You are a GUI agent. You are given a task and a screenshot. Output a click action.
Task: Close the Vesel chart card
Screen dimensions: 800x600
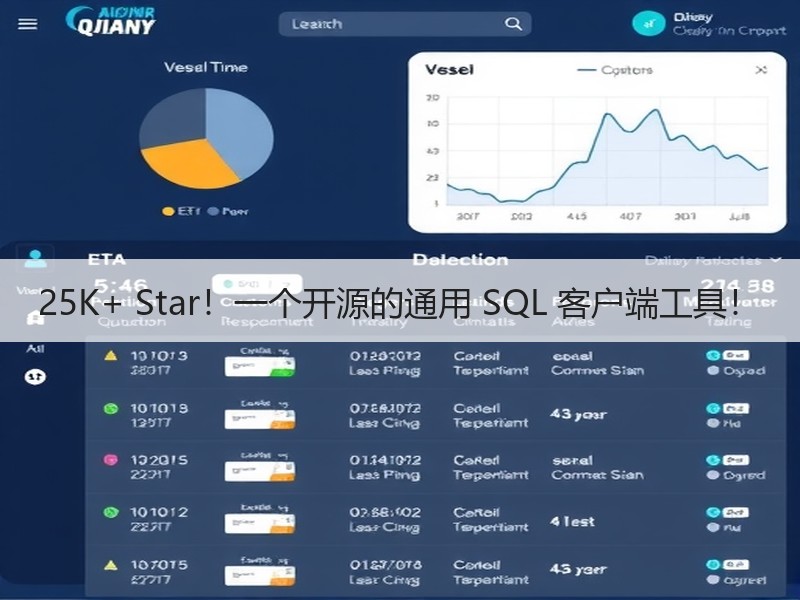click(x=761, y=70)
